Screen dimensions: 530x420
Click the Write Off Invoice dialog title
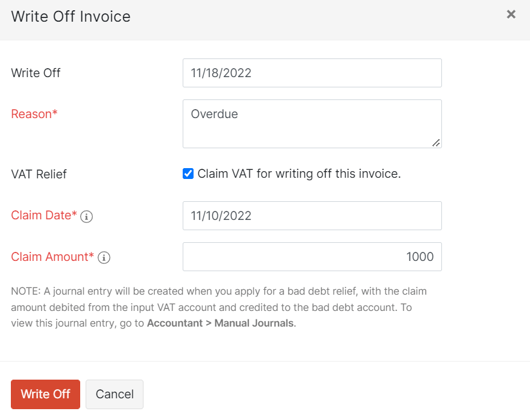71,17
